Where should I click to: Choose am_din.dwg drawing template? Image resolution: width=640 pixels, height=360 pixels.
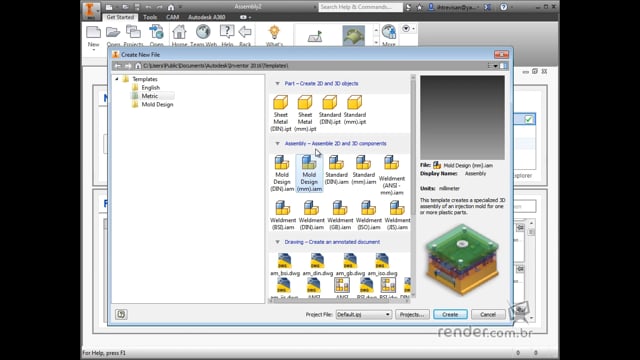pyautogui.click(x=317, y=264)
